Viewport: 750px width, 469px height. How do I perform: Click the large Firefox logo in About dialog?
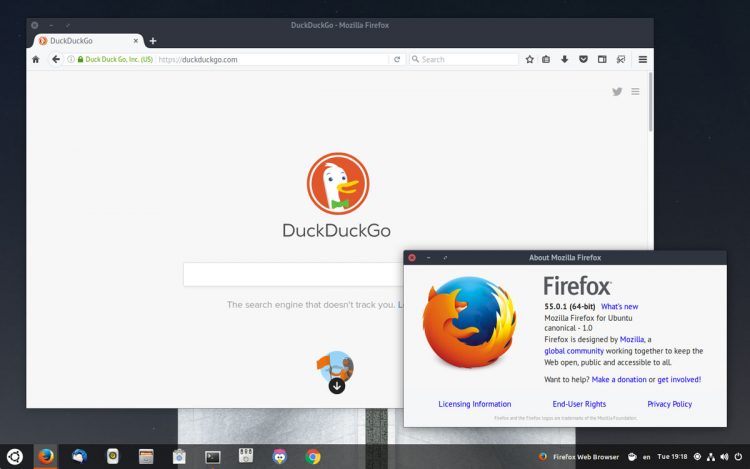pos(470,322)
